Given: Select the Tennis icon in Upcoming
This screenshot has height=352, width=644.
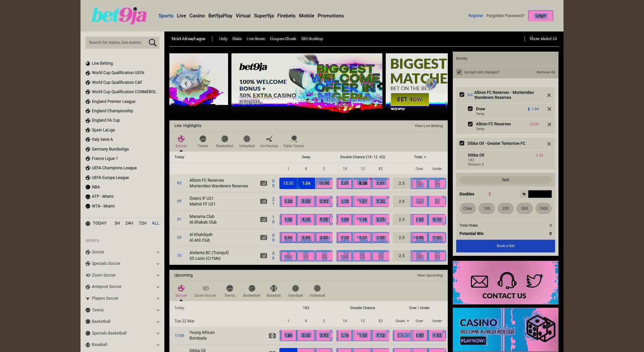Looking at the screenshot, I should click(x=230, y=288).
